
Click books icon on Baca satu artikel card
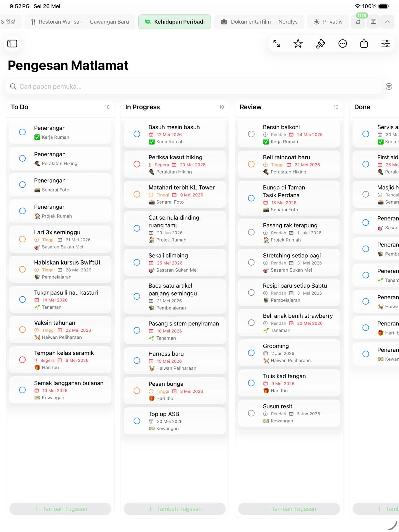click(x=151, y=308)
